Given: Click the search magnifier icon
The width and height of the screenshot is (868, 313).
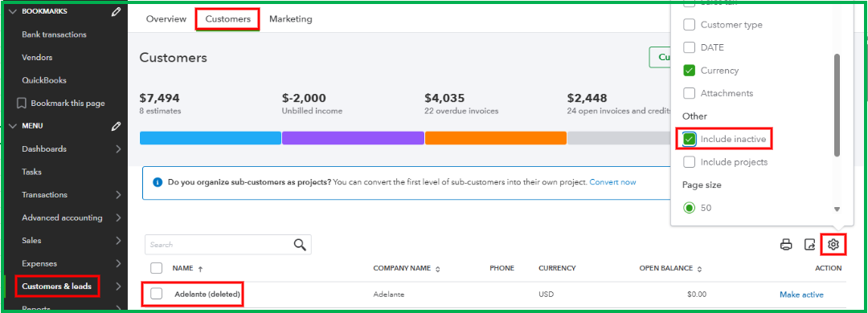Looking at the screenshot, I should coord(300,245).
